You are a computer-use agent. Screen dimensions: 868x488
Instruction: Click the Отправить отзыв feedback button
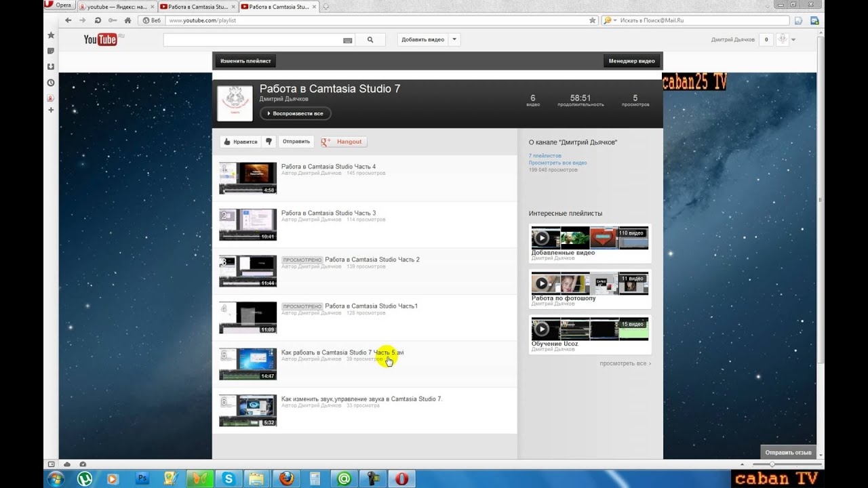(x=788, y=452)
